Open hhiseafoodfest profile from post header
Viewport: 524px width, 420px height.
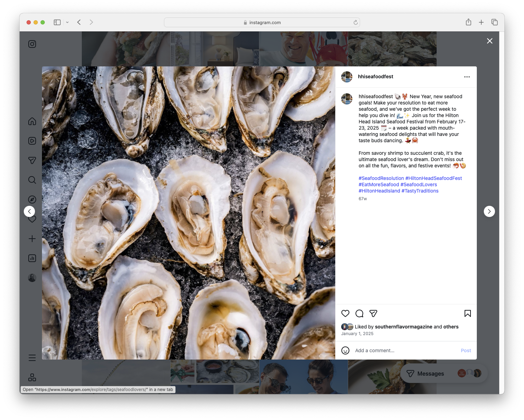[375, 77]
